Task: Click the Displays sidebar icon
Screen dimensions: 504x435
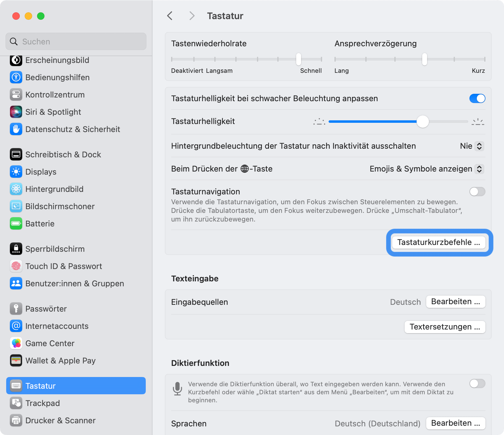Action: [16, 172]
